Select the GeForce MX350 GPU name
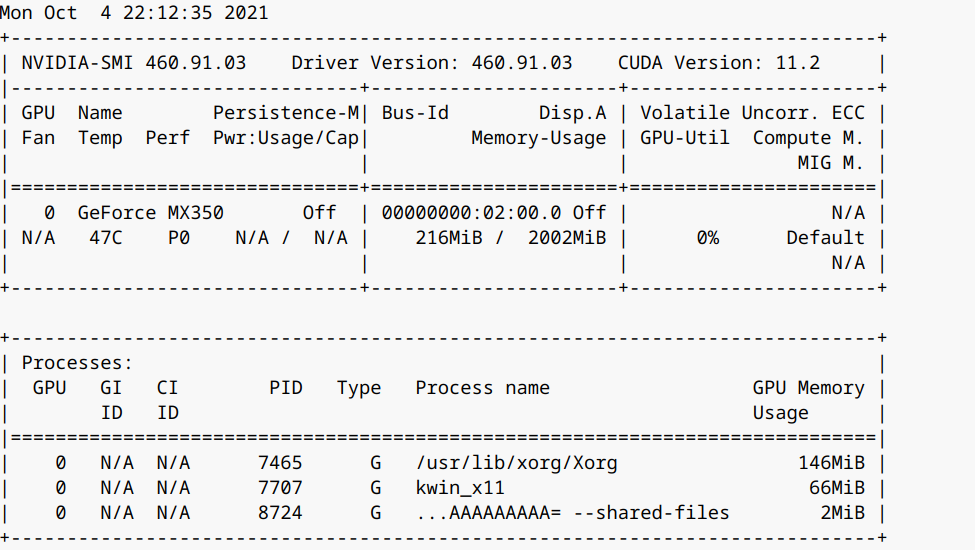The image size is (975, 550). [x=150, y=213]
